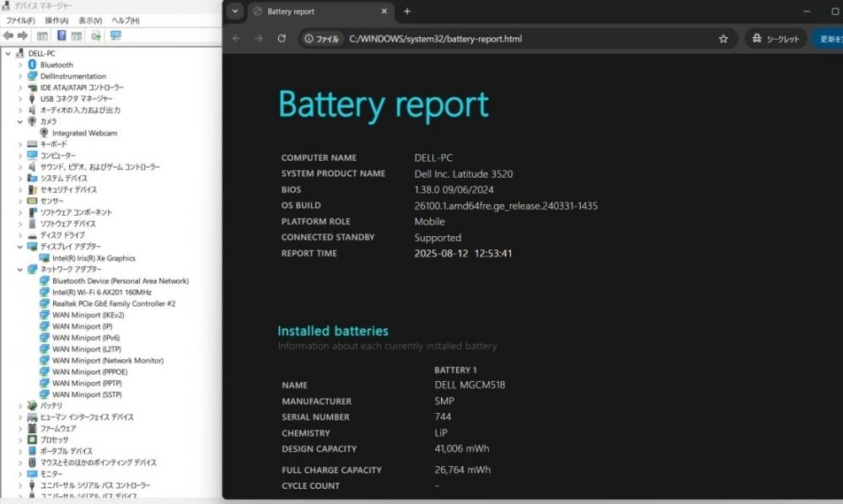Collapse the カメラ category
Screen dimensions: 843x504
[x=20, y=121]
